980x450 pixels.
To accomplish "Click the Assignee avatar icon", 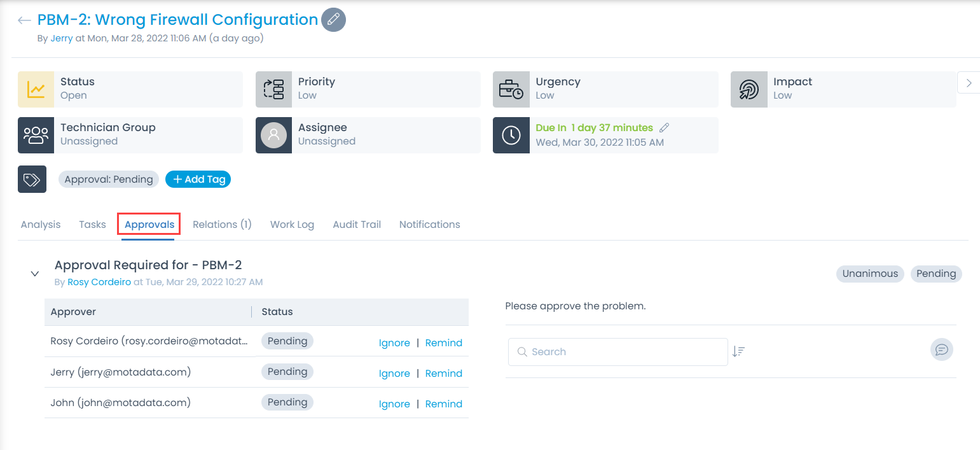I will pos(274,135).
